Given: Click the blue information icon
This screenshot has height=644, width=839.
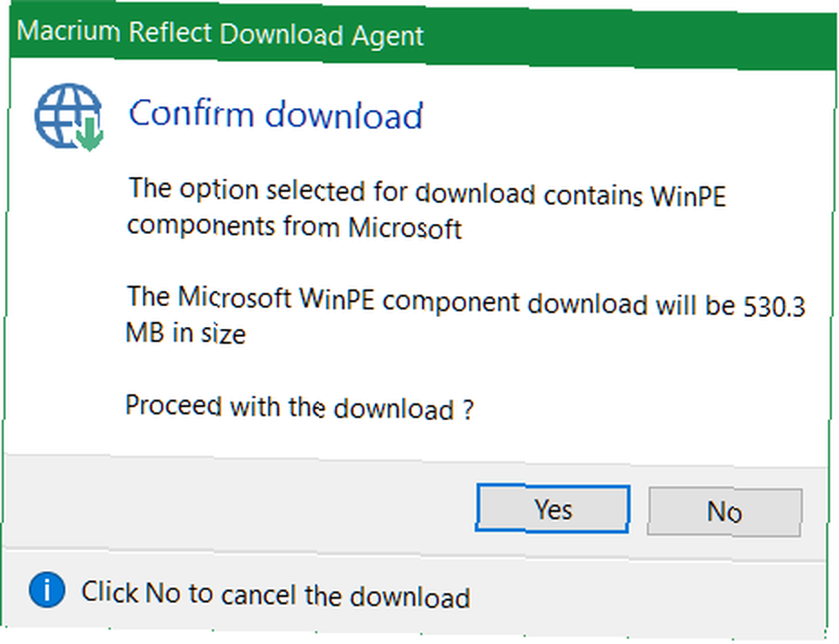Looking at the screenshot, I should [47, 589].
